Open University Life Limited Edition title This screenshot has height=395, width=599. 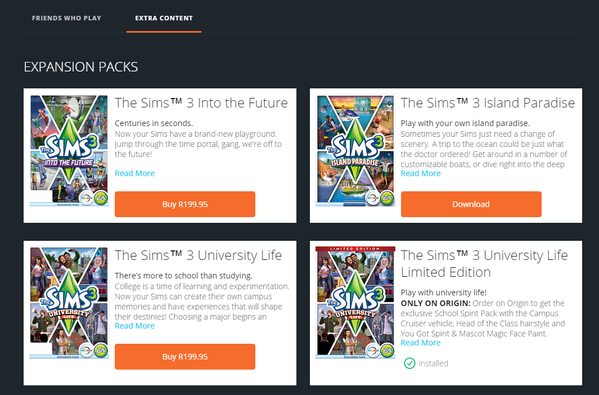click(484, 264)
